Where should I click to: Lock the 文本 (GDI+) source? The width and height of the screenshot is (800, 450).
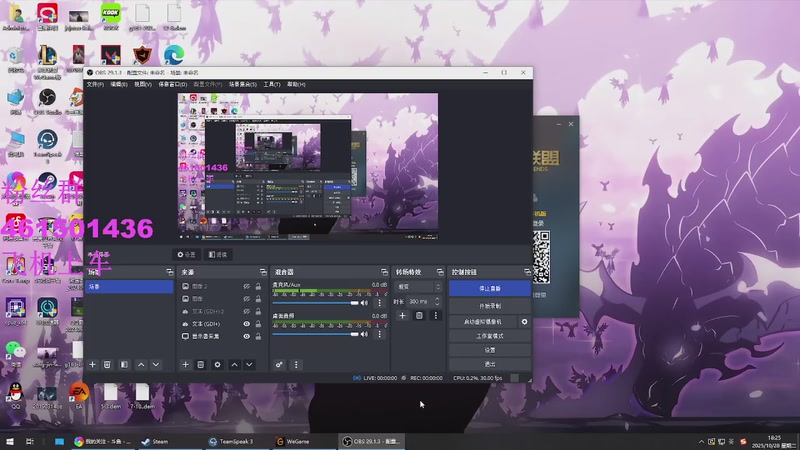pyautogui.click(x=258, y=324)
